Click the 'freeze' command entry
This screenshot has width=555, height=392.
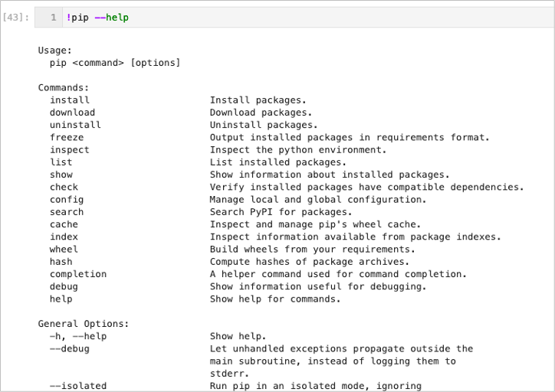tap(67, 138)
